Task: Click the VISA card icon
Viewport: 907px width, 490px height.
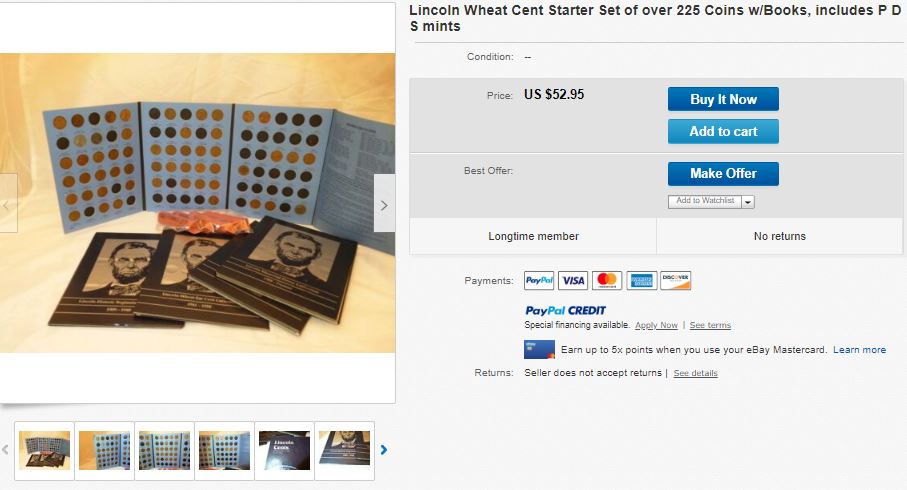Action: pyautogui.click(x=573, y=281)
